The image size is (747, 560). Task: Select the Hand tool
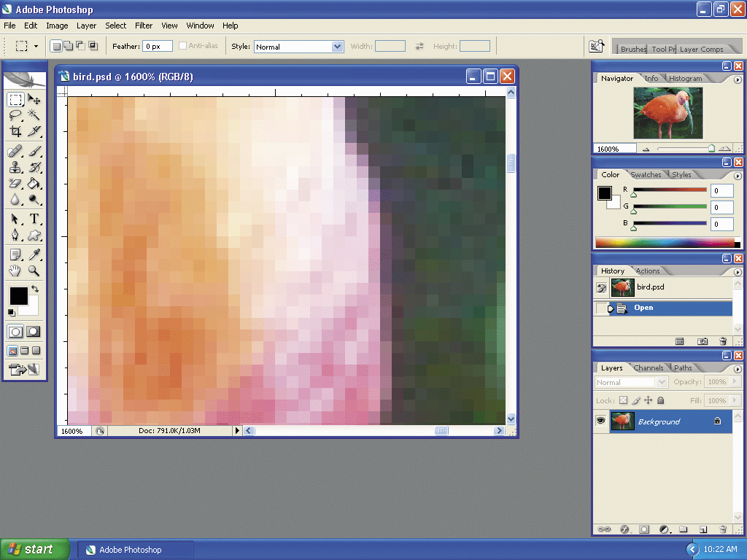point(15,271)
